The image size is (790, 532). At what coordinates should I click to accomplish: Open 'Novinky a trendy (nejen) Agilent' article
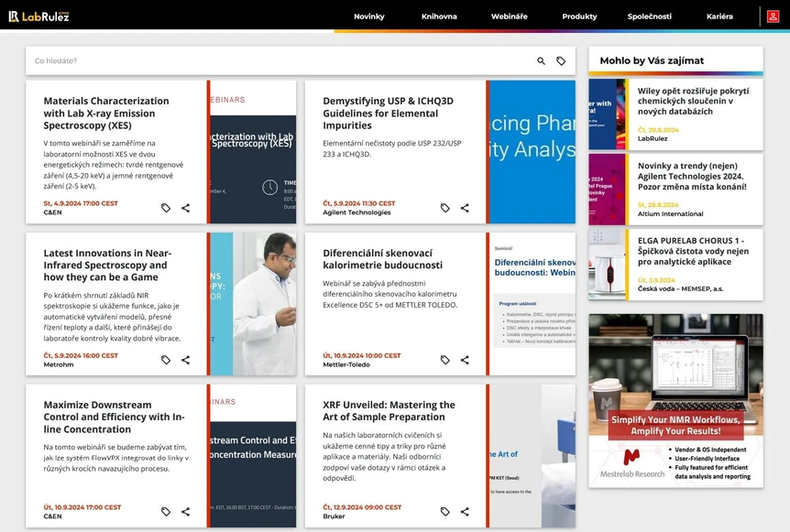pyautogui.click(x=692, y=176)
